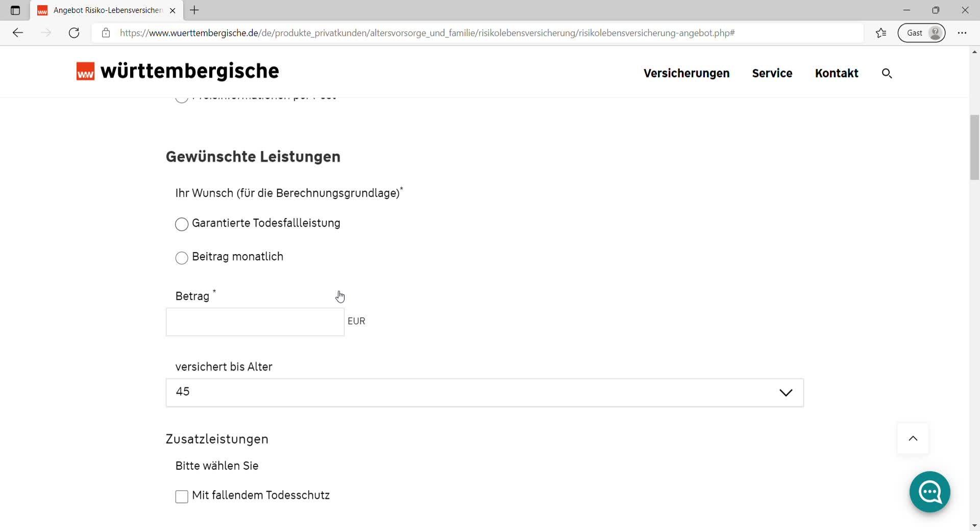
Task: Select Beitrag monatlich radio option
Action: (182, 258)
